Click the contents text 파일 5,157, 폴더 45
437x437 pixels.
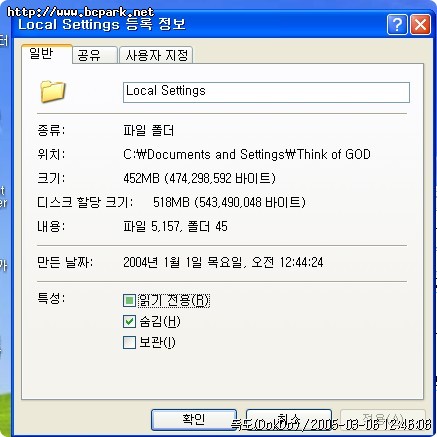pos(175,227)
